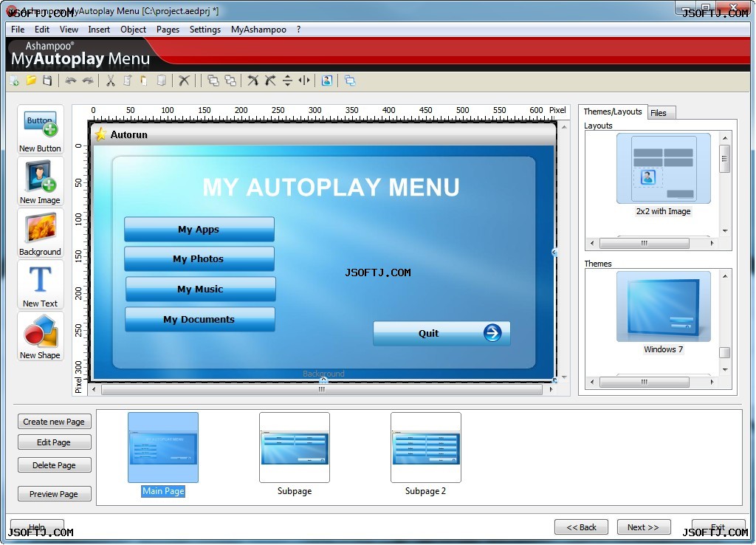Viewport: 756px width, 545px height.
Task: Select the MY AUTOPLAY MENU title text
Action: [331, 187]
